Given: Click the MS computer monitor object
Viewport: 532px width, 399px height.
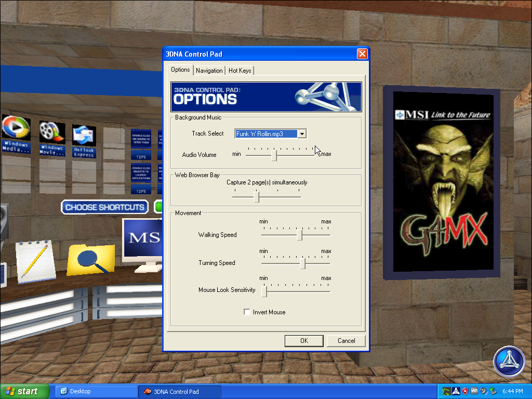Looking at the screenshot, I should (142, 244).
